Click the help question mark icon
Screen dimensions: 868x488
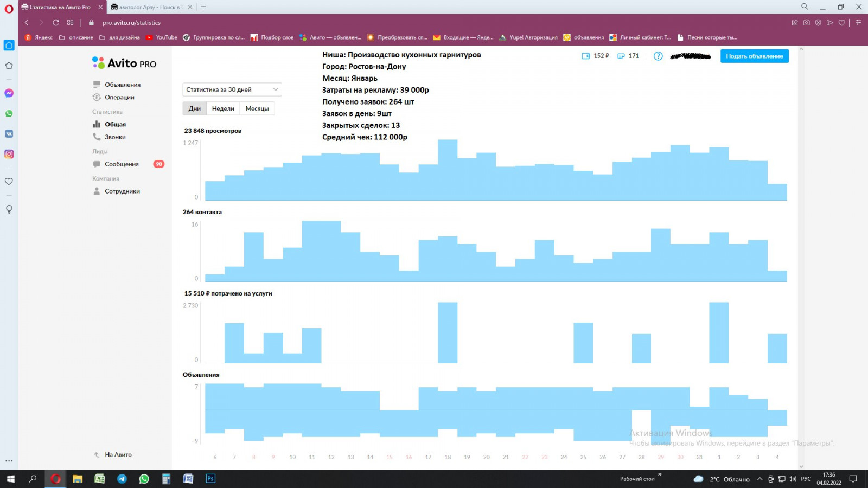pyautogui.click(x=658, y=56)
